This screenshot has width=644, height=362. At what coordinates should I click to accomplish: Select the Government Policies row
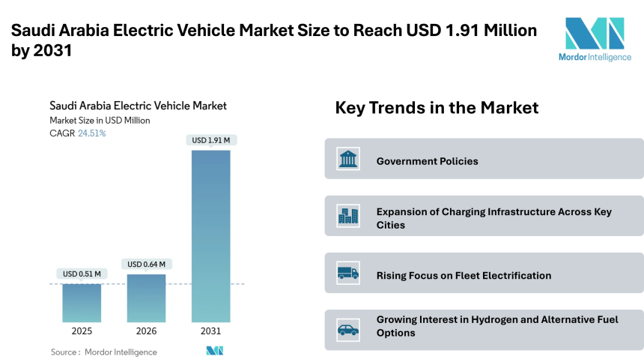pyautogui.click(x=484, y=160)
